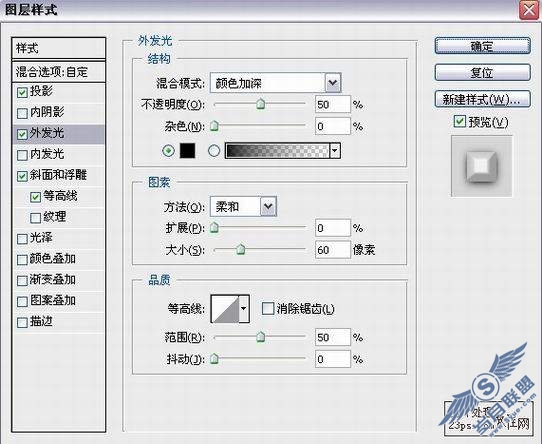Viewport: 542px width, 444px height.
Task: Select the solid color glow radio button
Action: 168,151
